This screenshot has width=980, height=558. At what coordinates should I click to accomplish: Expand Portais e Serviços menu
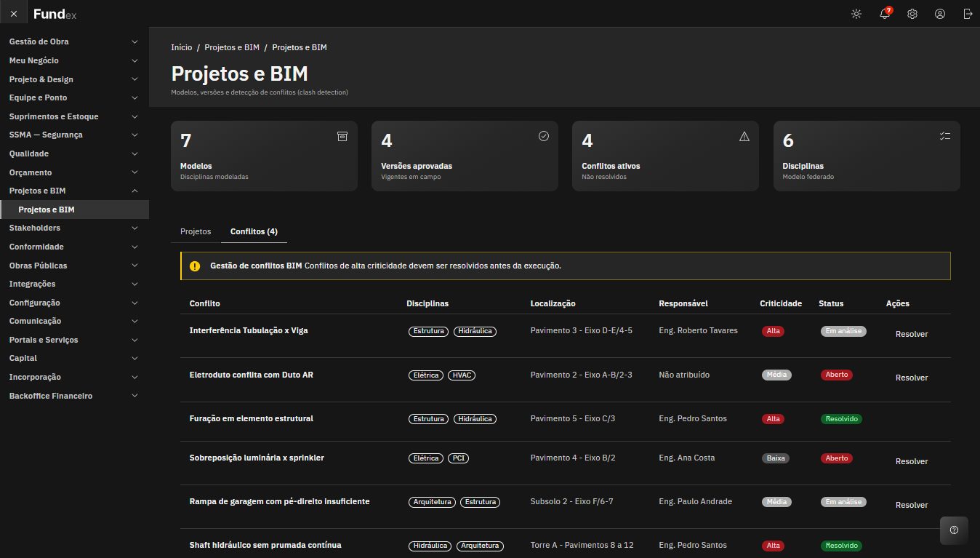coord(74,340)
